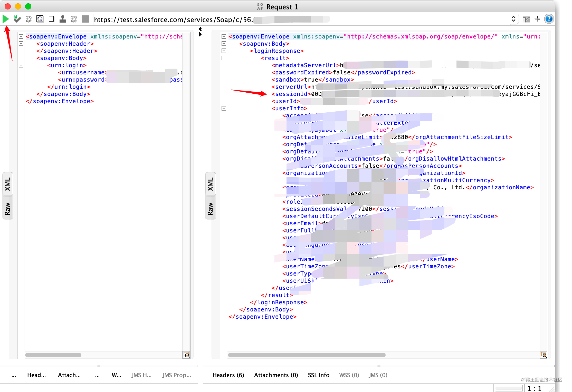Click the userTimeZone line
572x392 pixels.
point(368,267)
